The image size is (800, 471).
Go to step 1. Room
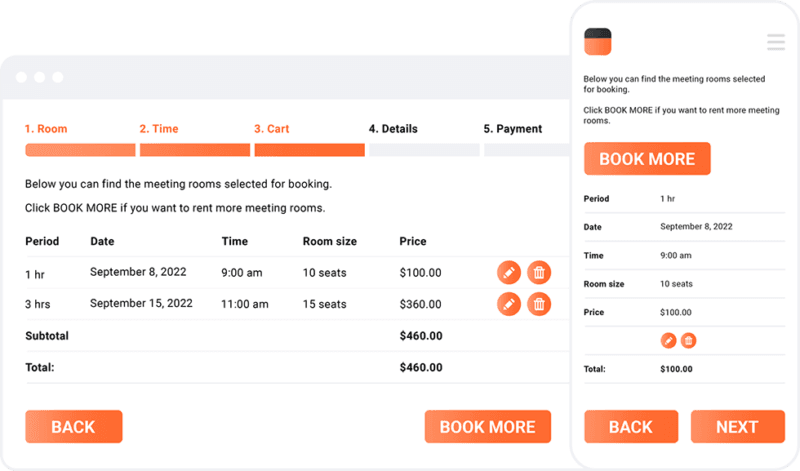46,129
